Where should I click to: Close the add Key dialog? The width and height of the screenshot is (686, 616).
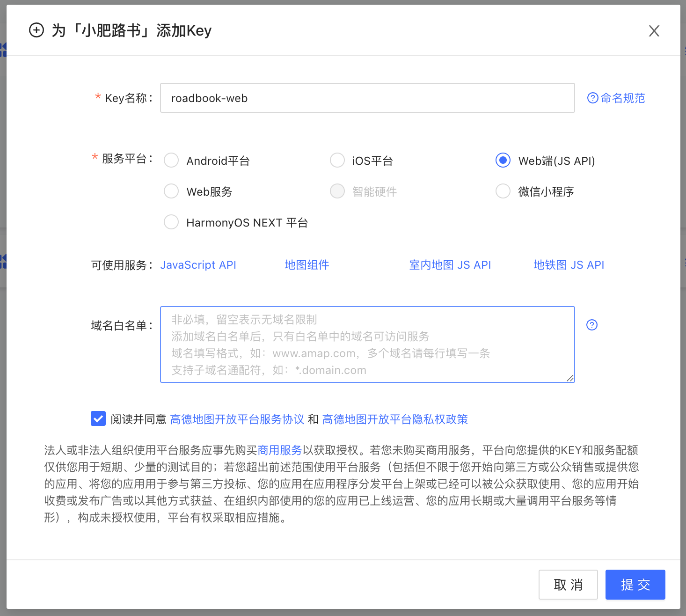(x=654, y=31)
